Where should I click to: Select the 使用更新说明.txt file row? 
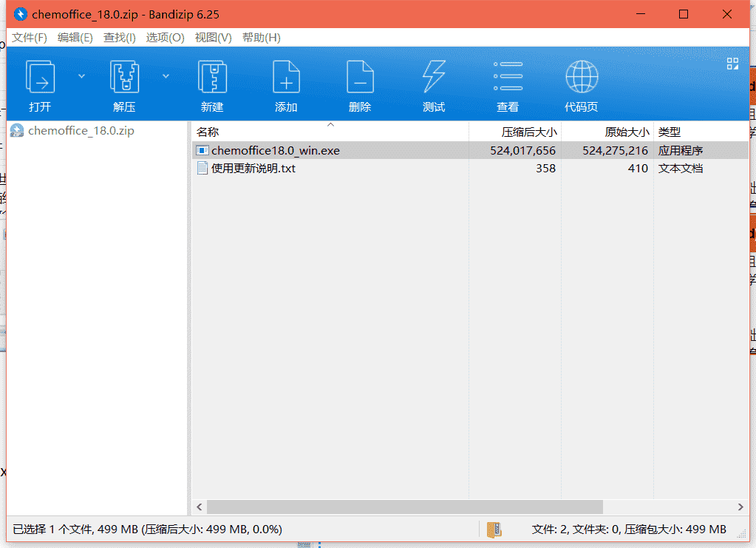click(x=470, y=169)
